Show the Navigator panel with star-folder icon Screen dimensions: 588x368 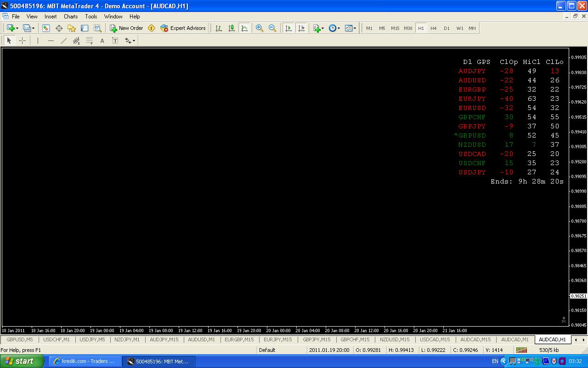[72, 28]
